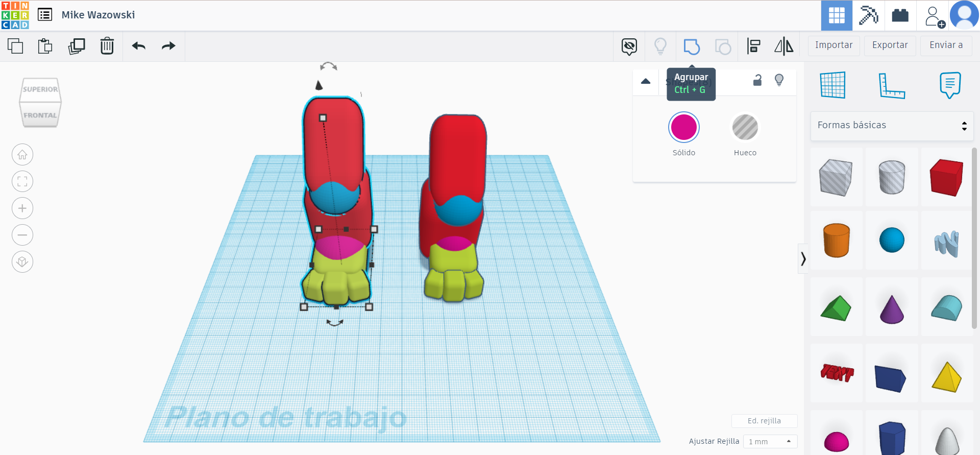This screenshot has width=980, height=455.
Task: Invite a collaborator with add-person icon
Action: (935, 16)
